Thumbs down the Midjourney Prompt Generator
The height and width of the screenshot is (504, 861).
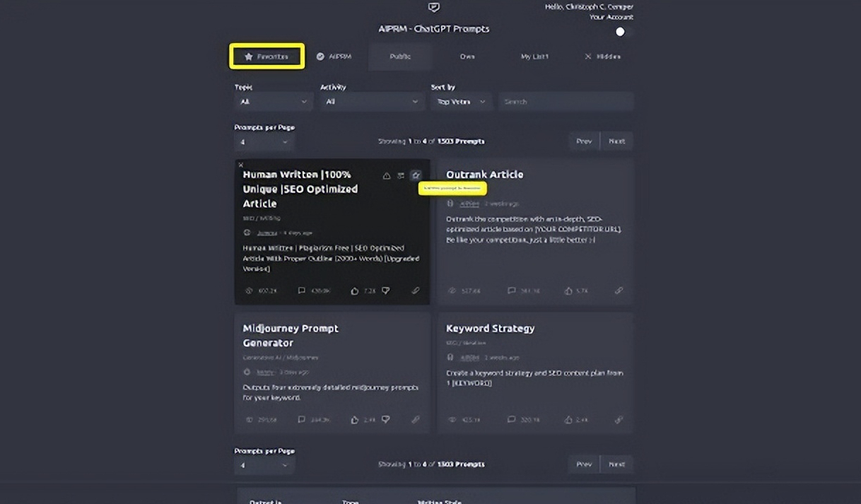(385, 419)
